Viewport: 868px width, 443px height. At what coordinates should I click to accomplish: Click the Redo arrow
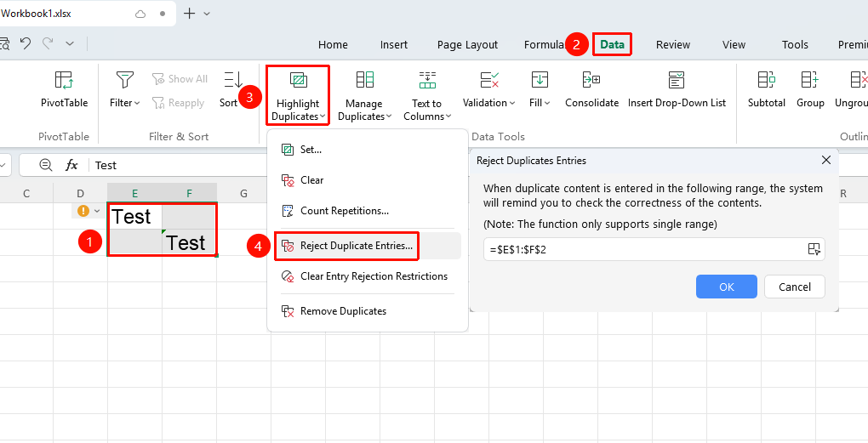(x=49, y=43)
